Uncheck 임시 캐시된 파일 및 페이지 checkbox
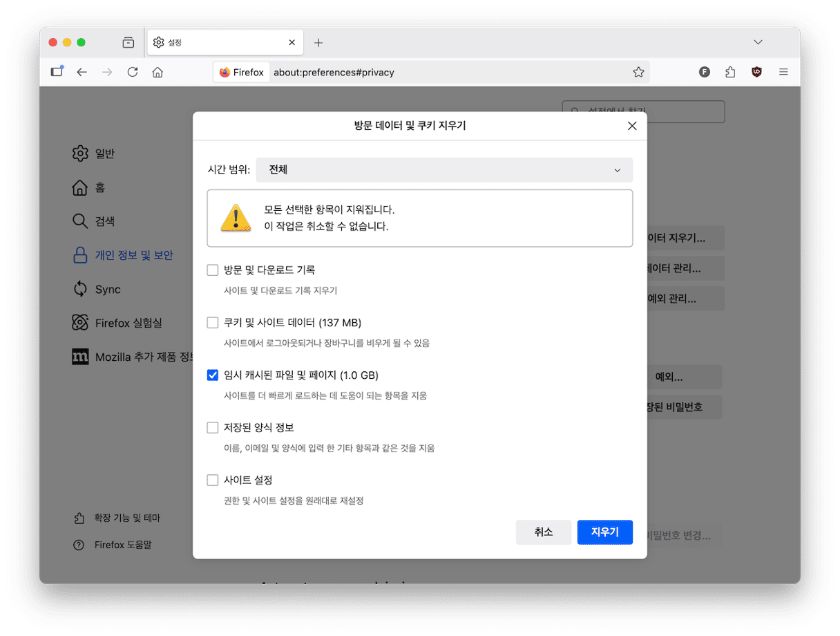This screenshot has height=636, width=840. [x=213, y=375]
